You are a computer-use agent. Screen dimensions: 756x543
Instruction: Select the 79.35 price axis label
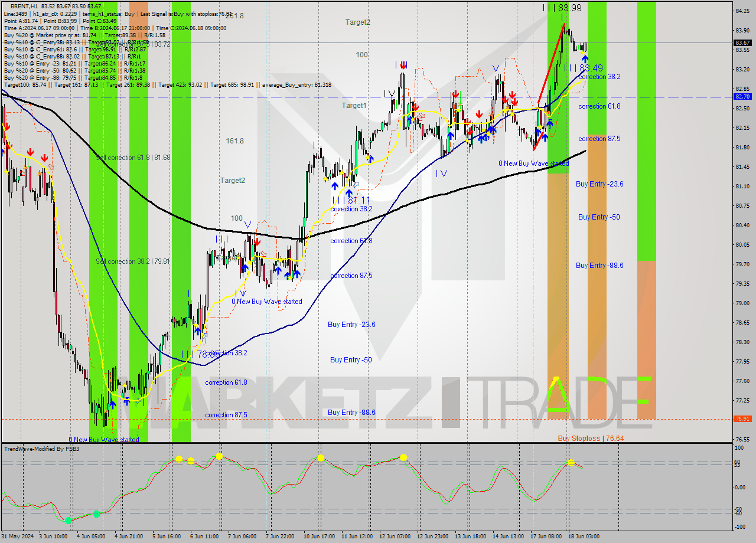742,283
